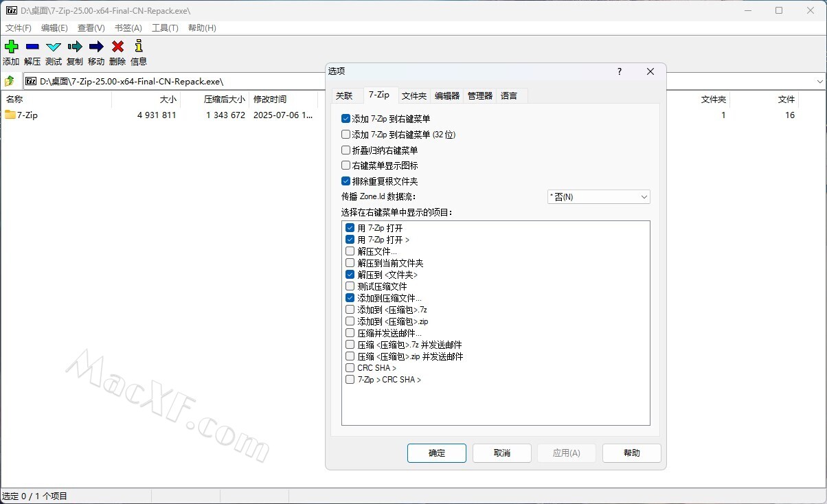Screen dimensions: 827x504
Task: Switch to the 管理器 tab
Action: pos(480,96)
